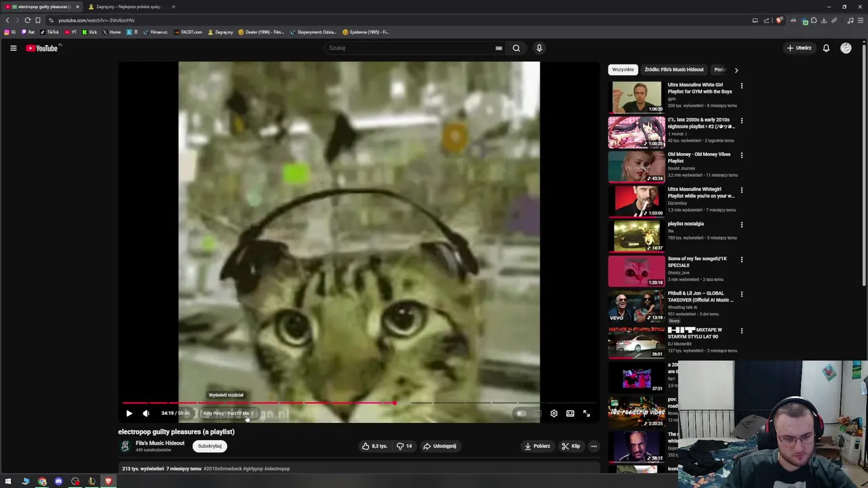The height and width of the screenshot is (488, 868).
Task: Open the FACEIT.com bookmark
Action: (x=188, y=32)
